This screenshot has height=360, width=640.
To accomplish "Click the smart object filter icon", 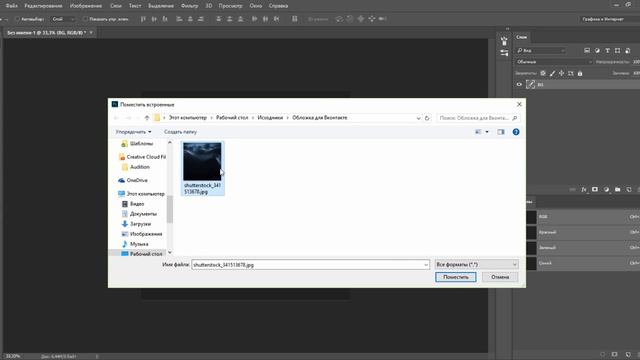I will pos(627,51).
